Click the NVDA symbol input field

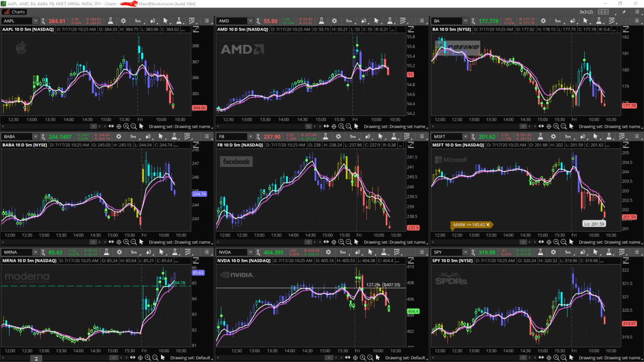coord(230,252)
